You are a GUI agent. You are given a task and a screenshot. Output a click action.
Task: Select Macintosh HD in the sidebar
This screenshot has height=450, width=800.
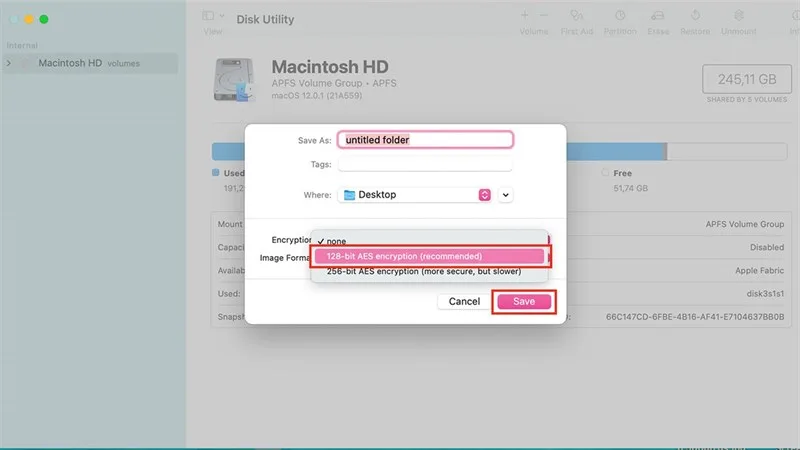point(90,63)
